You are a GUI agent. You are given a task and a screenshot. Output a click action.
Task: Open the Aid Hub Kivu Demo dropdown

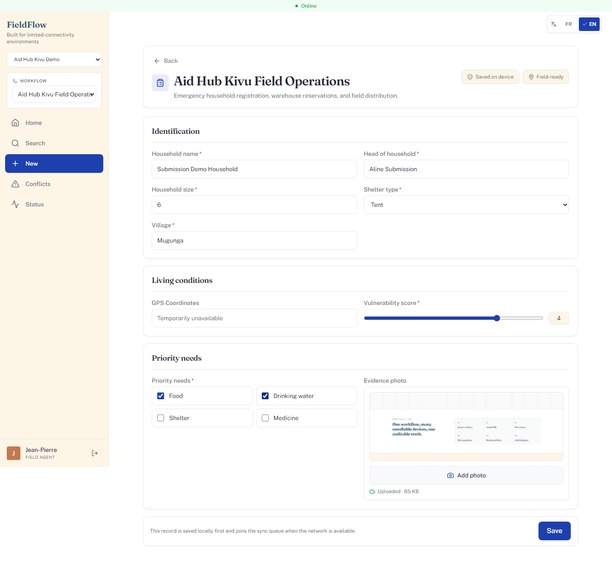point(54,59)
